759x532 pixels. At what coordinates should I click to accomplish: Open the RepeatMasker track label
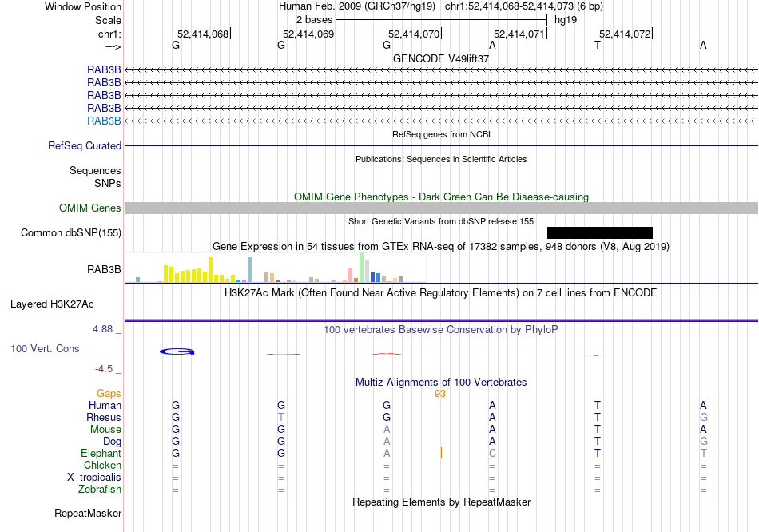[x=88, y=513]
